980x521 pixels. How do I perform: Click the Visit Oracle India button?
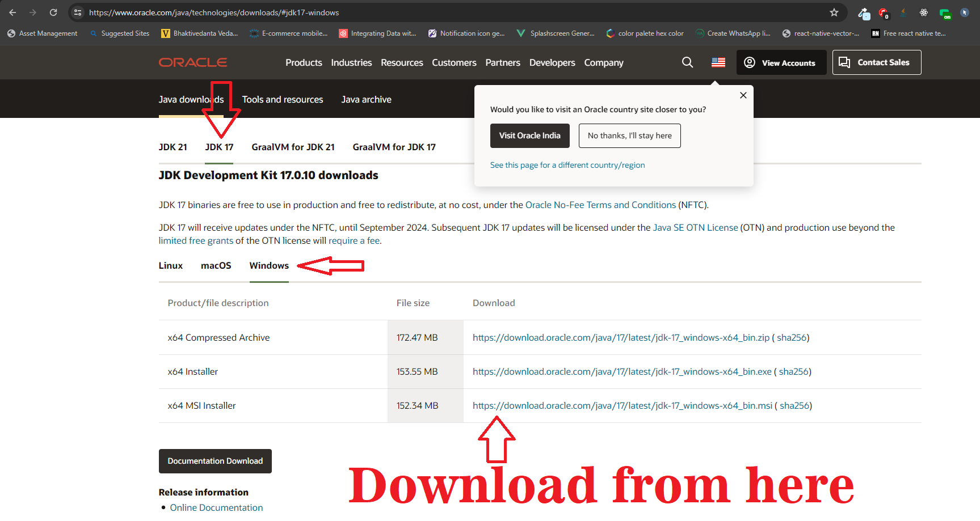529,135
